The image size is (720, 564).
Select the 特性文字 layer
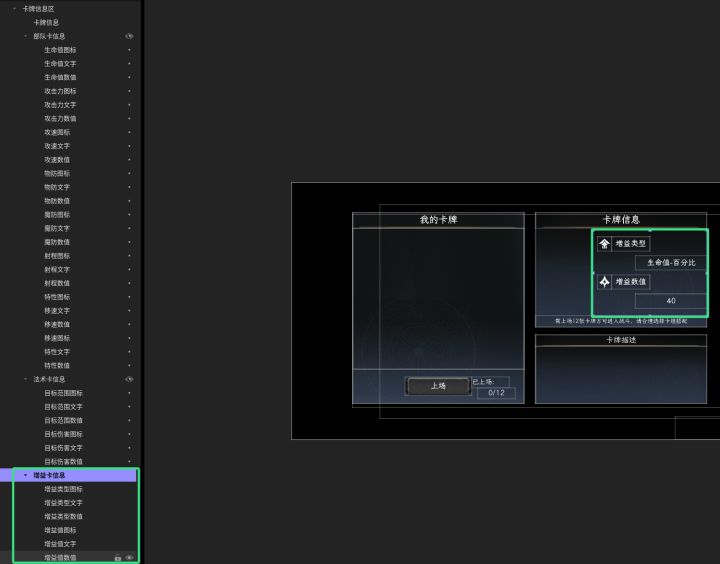pos(57,352)
